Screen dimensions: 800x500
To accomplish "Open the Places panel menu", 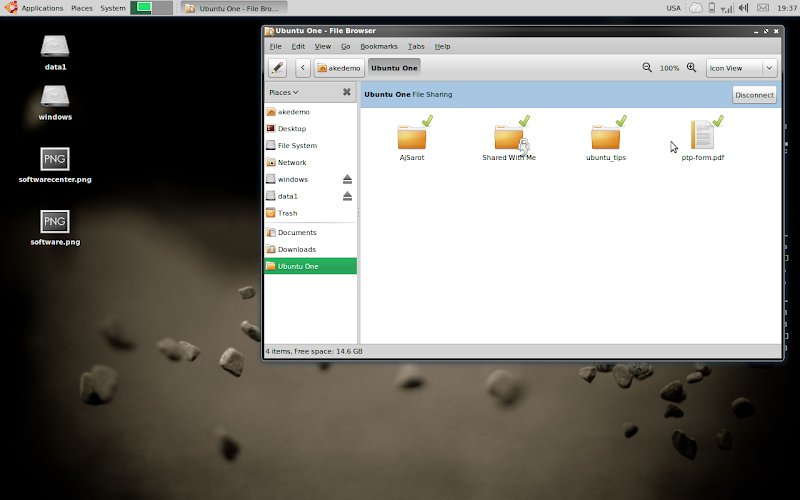I will (x=82, y=8).
